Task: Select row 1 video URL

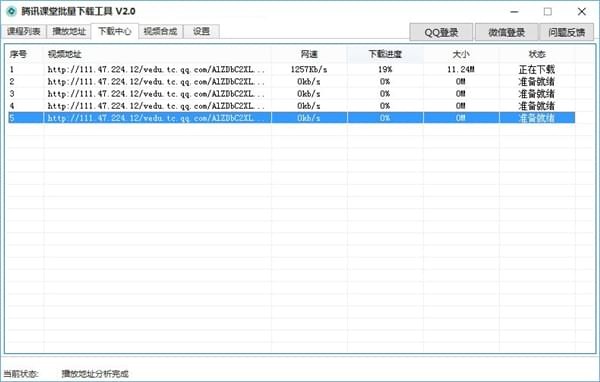Action: [156, 69]
